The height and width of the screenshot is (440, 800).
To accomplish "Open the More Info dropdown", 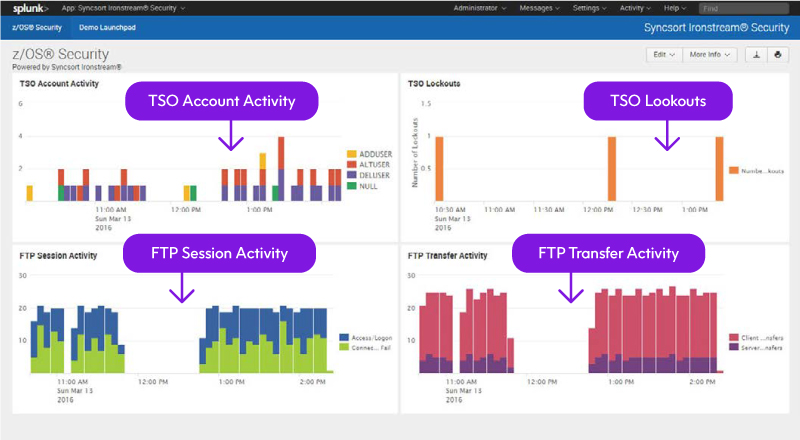I will tap(710, 55).
